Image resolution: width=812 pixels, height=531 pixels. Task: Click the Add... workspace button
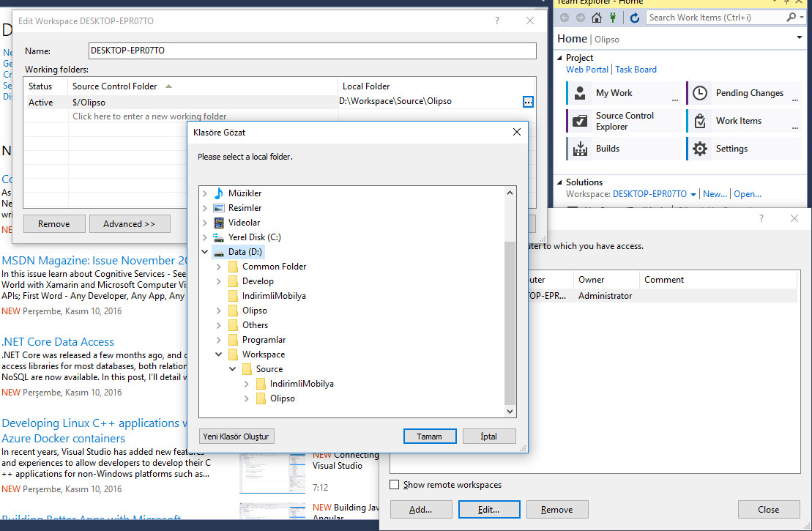point(420,510)
